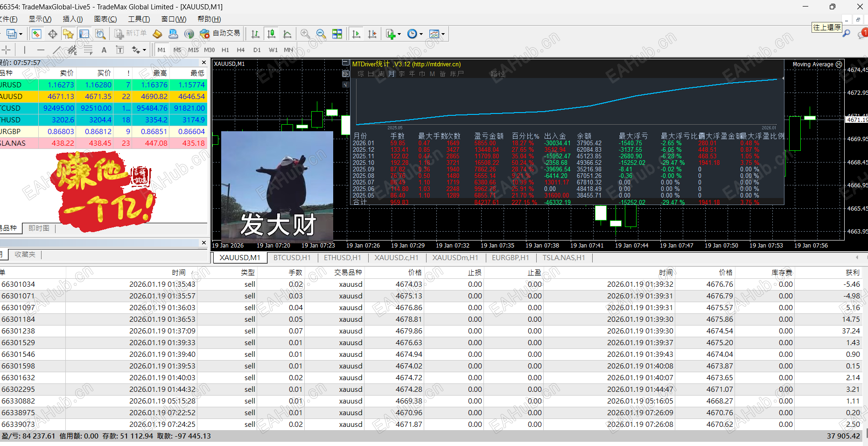Click the 新订单 new order button

pos(131,34)
